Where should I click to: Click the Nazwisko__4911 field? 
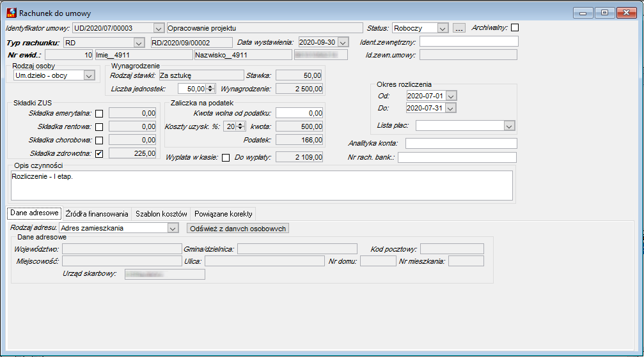[243, 54]
